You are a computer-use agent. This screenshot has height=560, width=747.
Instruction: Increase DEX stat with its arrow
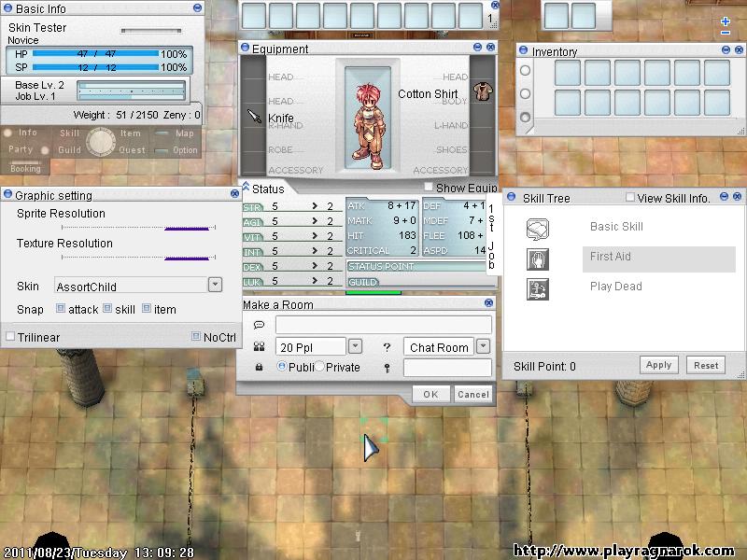pos(315,266)
